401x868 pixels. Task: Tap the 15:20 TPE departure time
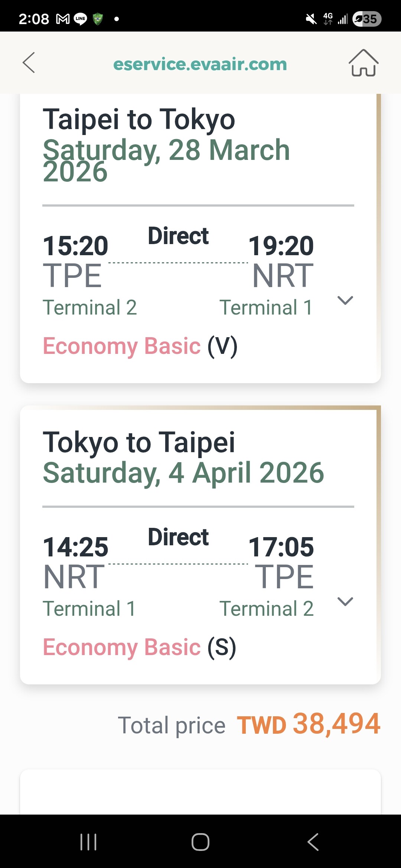pyautogui.click(x=75, y=246)
